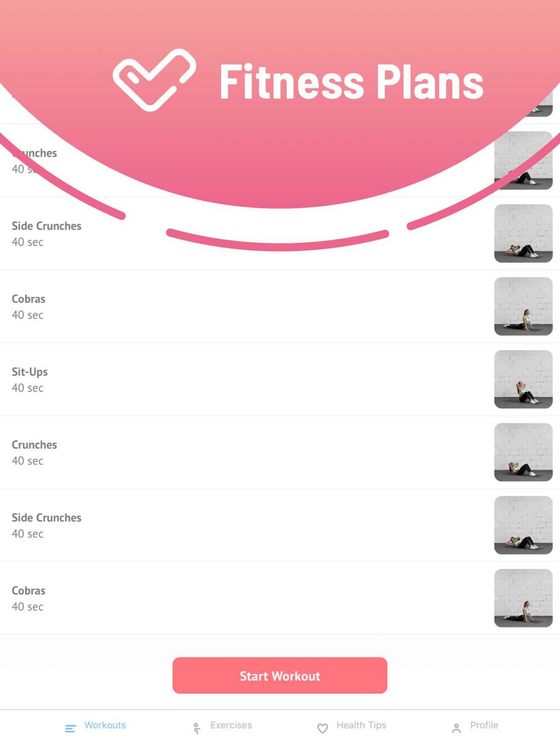The width and height of the screenshot is (560, 747).
Task: Open thumbnail for Crunches below Sit-Ups
Action: [x=523, y=452]
